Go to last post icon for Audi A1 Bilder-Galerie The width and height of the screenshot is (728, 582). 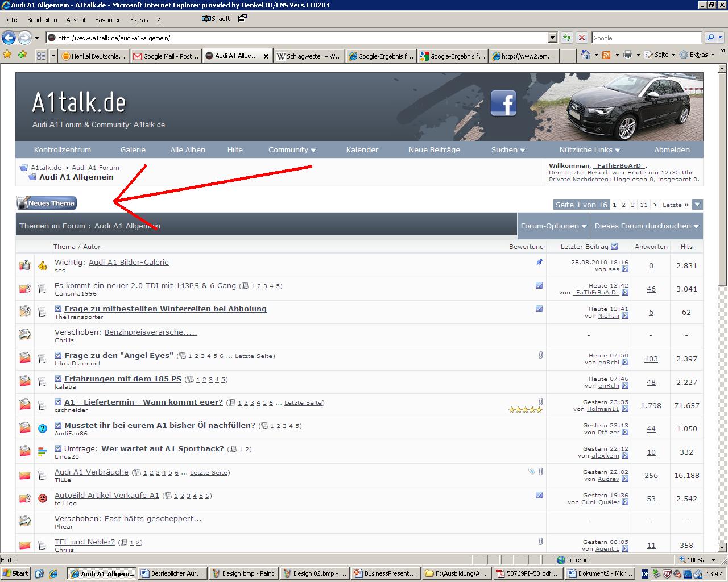tap(625, 269)
